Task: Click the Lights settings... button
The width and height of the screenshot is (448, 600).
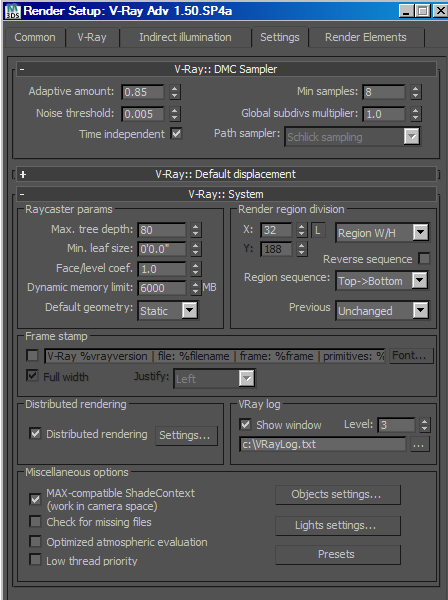Action: pyautogui.click(x=338, y=525)
